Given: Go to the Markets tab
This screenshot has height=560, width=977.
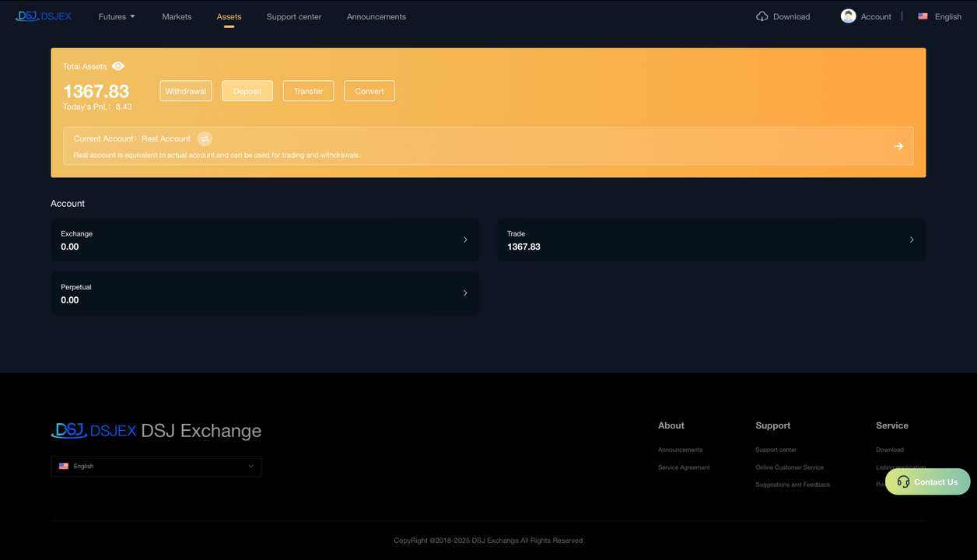Looking at the screenshot, I should pyautogui.click(x=177, y=16).
